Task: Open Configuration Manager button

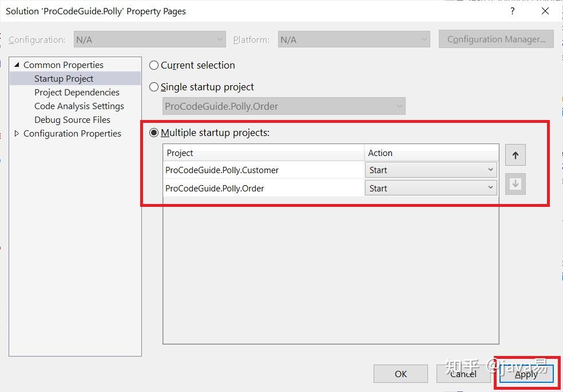Action: tap(496, 39)
